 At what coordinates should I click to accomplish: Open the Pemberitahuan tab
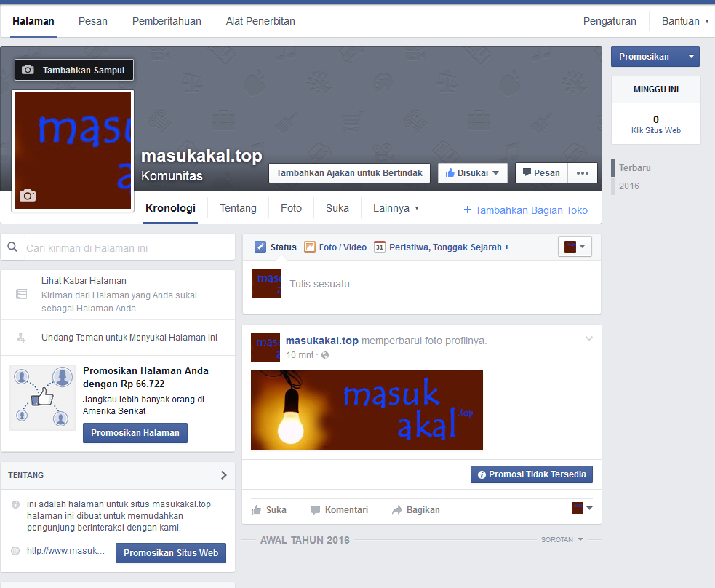[x=167, y=21]
